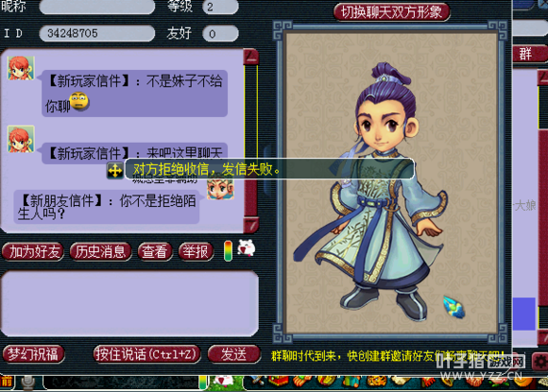
Task: Click the 发送 send button
Action: (x=233, y=354)
